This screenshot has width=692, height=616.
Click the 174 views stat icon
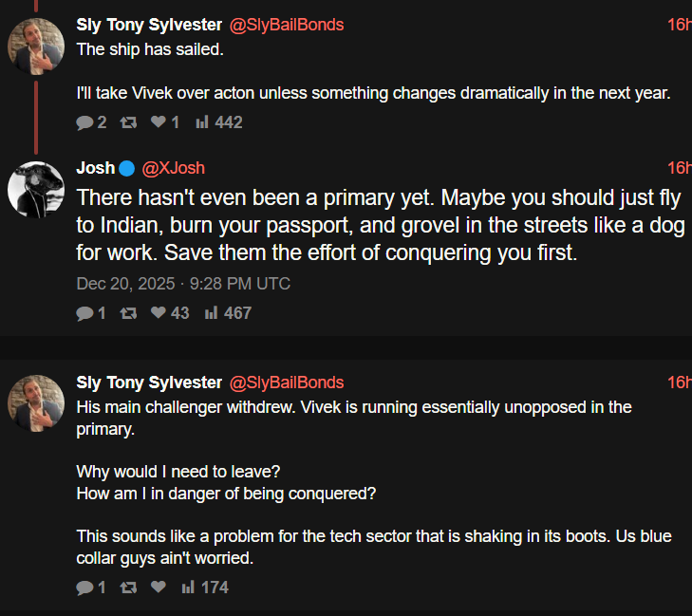188,588
